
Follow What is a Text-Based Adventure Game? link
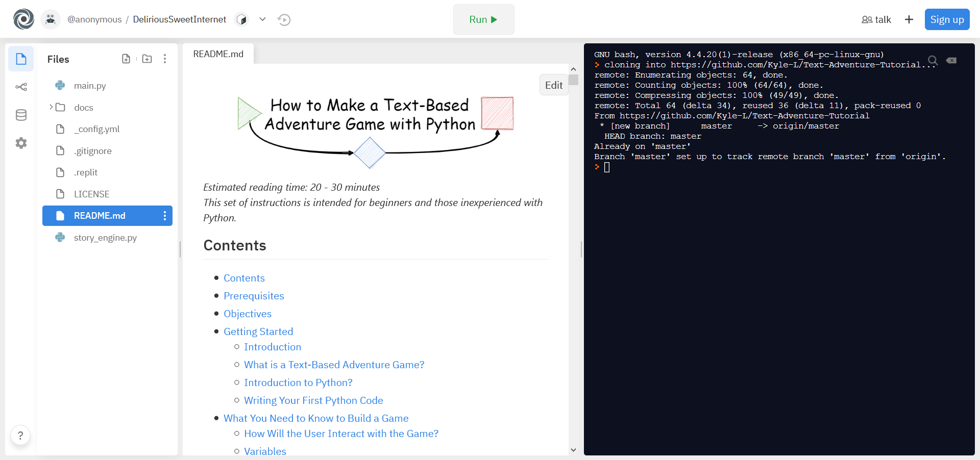pyautogui.click(x=334, y=365)
